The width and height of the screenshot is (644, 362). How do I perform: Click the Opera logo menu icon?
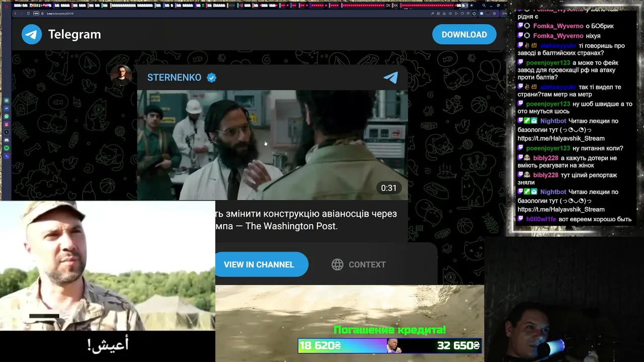(x=7, y=6)
